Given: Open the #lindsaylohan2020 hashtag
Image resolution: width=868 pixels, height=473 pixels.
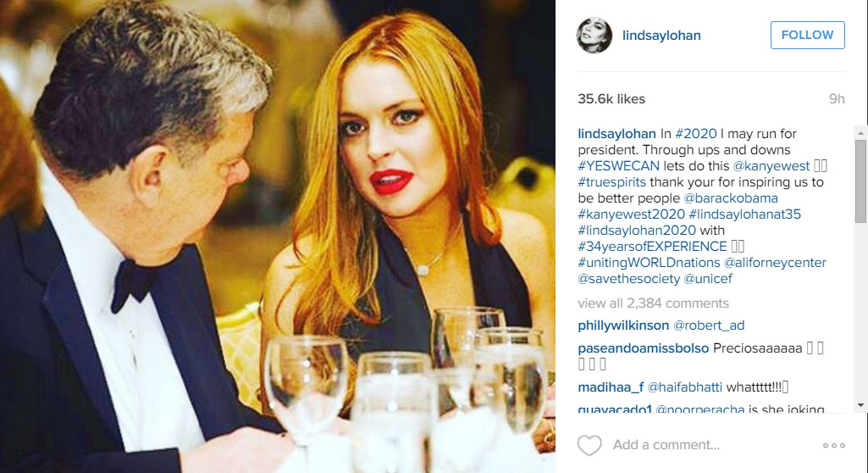Looking at the screenshot, I should [637, 230].
